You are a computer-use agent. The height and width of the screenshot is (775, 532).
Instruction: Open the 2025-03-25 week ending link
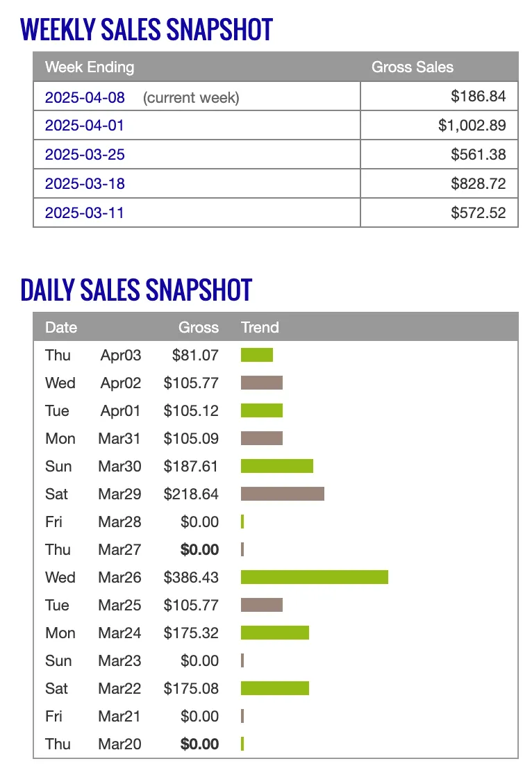coord(85,154)
